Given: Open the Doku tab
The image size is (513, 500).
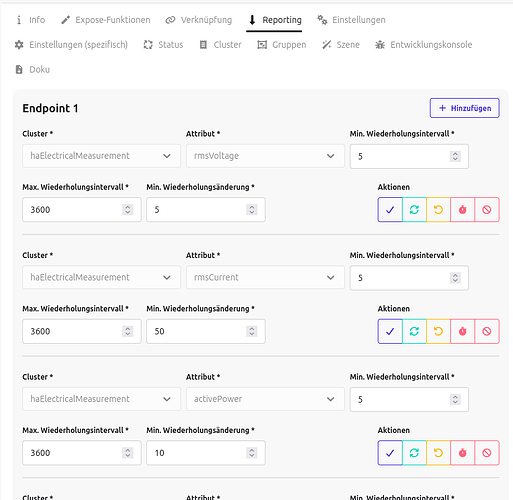Looking at the screenshot, I should click(x=32, y=70).
